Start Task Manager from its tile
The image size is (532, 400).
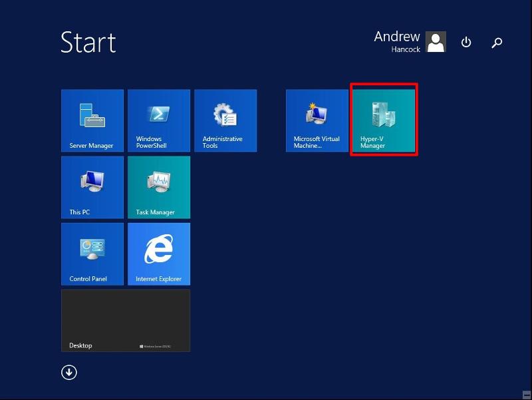point(159,187)
